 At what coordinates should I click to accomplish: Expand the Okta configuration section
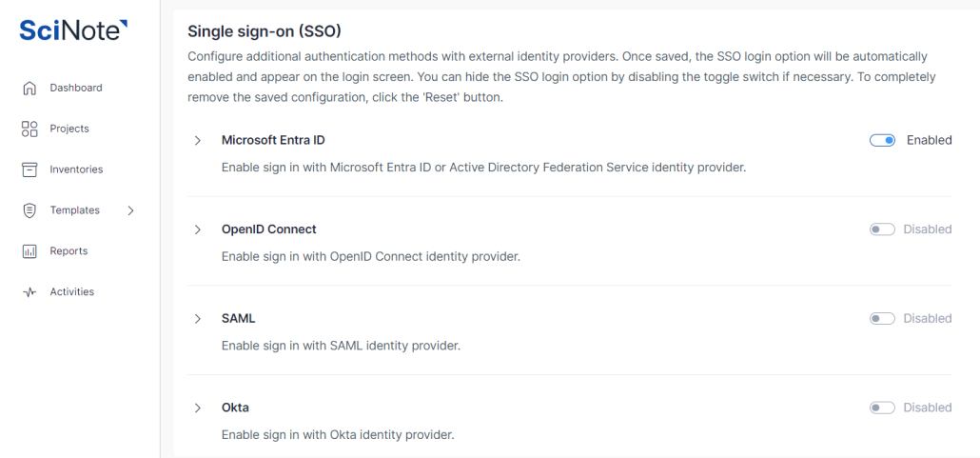198,408
